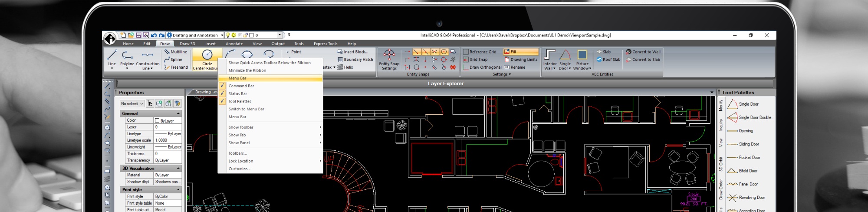
Task: Click the Rename tool in Settings panel
Action: pos(515,67)
